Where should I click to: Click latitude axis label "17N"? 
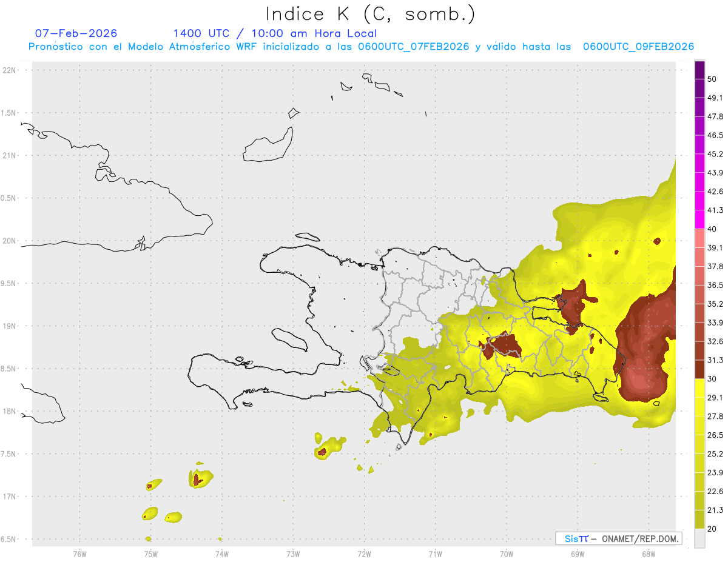[10, 497]
